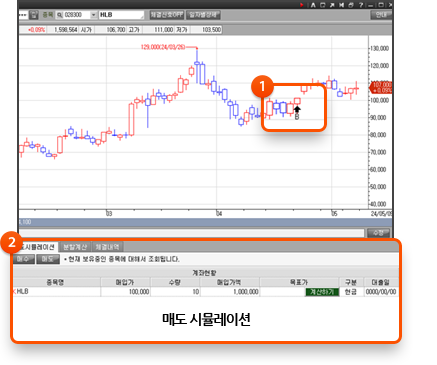Click the 수정 button beside the input bar
The image size is (437, 365).
(378, 233)
